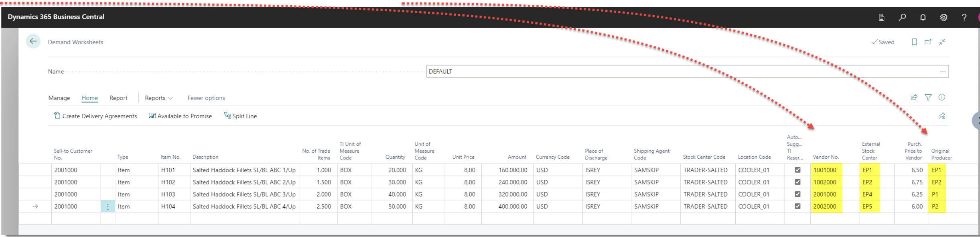Collapse the page with arrows icon
The image size is (980, 237).
[x=942, y=42]
